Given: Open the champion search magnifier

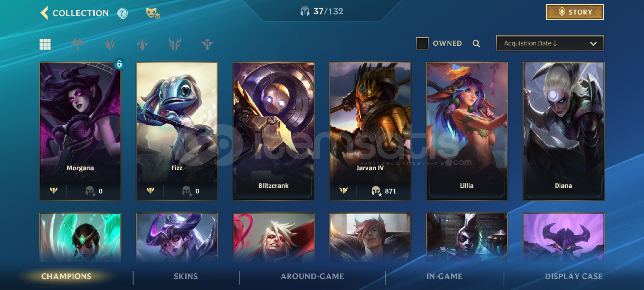Looking at the screenshot, I should pyautogui.click(x=476, y=44).
